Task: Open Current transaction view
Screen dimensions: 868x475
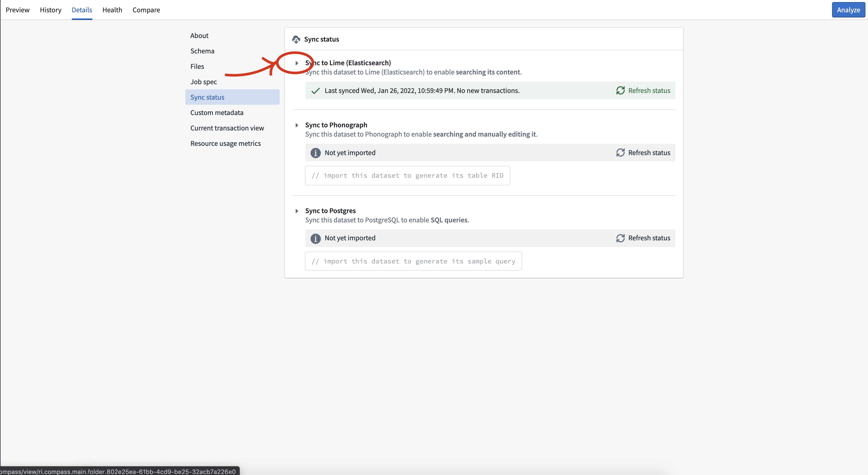Action: tap(233, 128)
